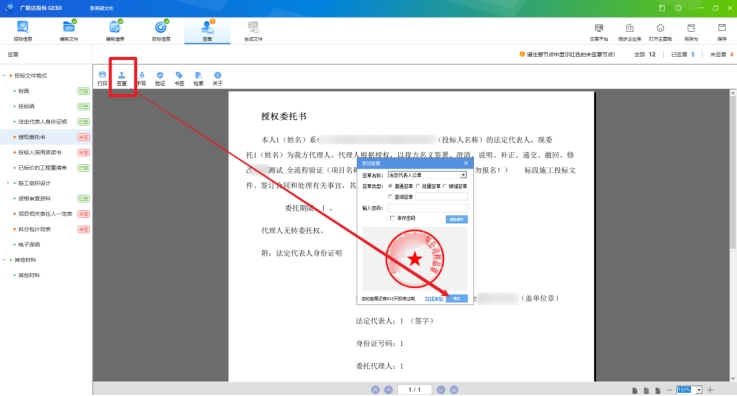Tick the 保存密码 checkbox
737x396 pixels.
(x=392, y=218)
